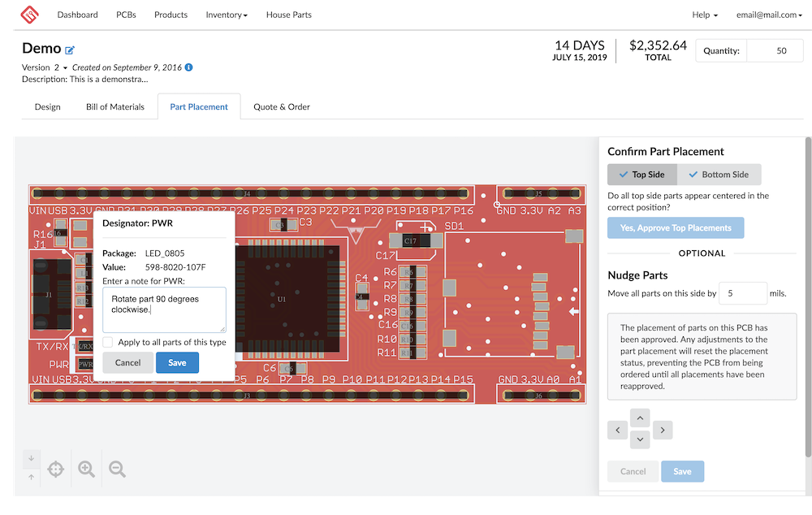Approve top placements
812x515 pixels.
(676, 228)
